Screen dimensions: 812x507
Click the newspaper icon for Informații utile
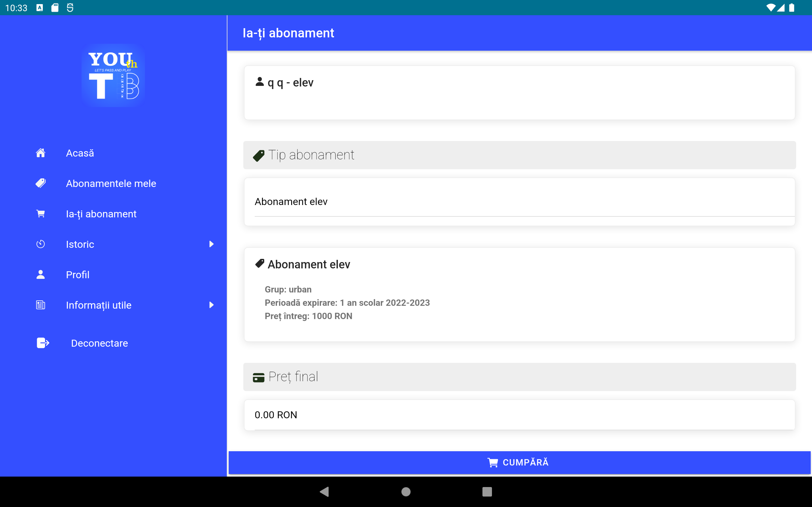pyautogui.click(x=41, y=305)
